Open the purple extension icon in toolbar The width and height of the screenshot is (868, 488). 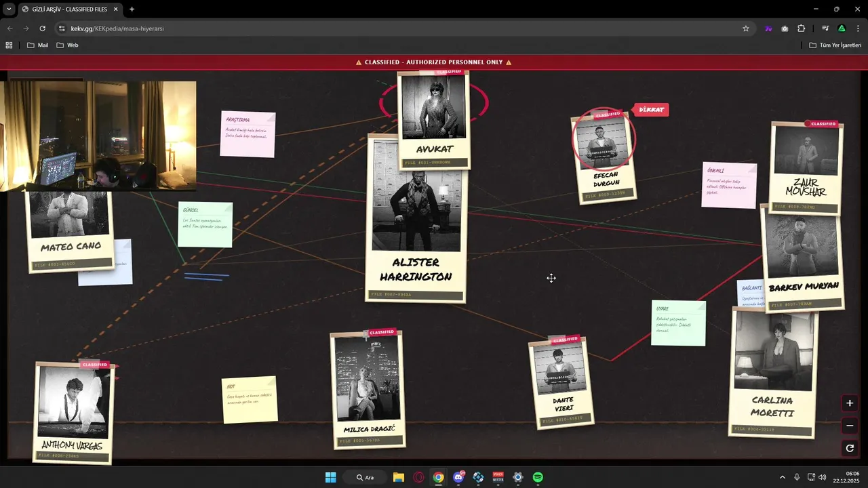pos(768,28)
